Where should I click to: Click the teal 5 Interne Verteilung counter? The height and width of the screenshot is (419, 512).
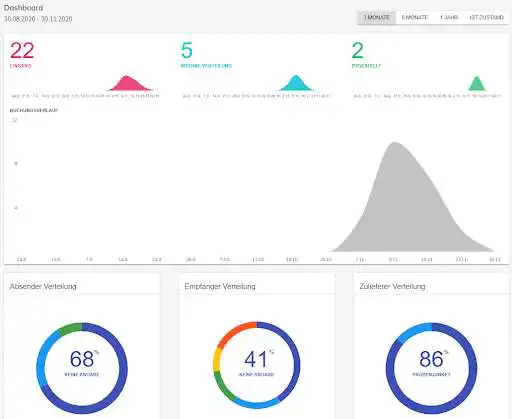187,50
